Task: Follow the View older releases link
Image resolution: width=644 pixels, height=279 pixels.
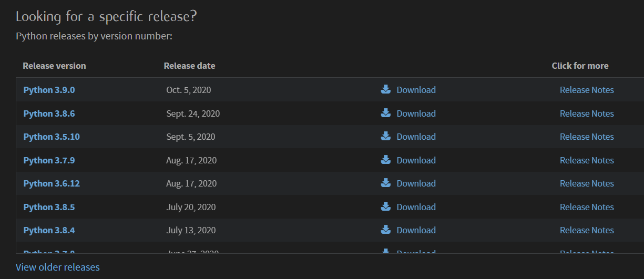Action: [x=58, y=267]
